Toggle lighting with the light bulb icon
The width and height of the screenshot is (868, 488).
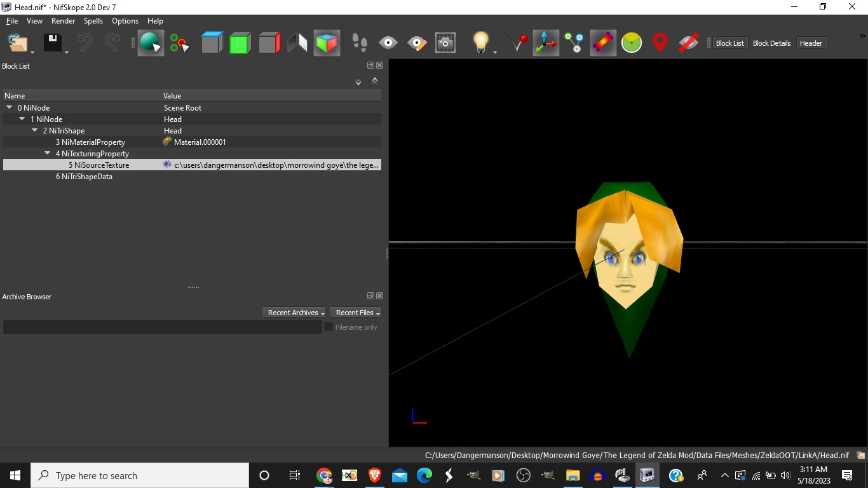click(x=481, y=43)
